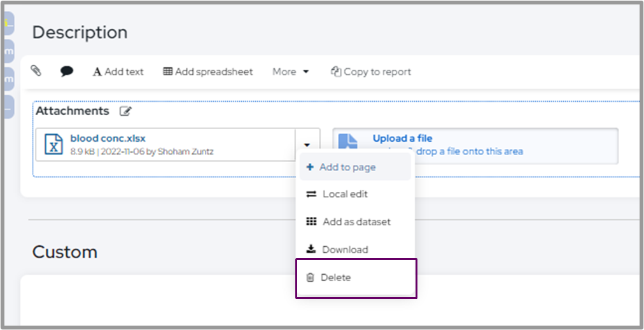Viewport: 644px width, 330px height.
Task: Open comments via the speech bubble icon
Action: [66, 72]
